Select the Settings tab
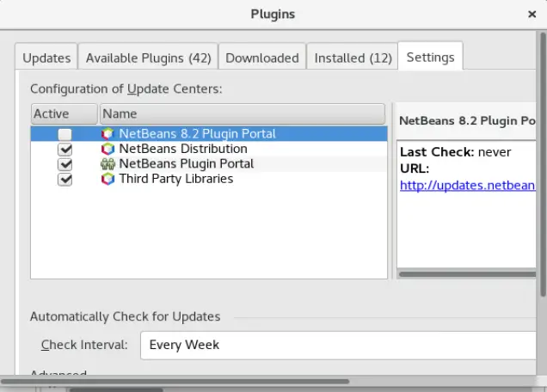The image size is (547, 392). (x=431, y=57)
